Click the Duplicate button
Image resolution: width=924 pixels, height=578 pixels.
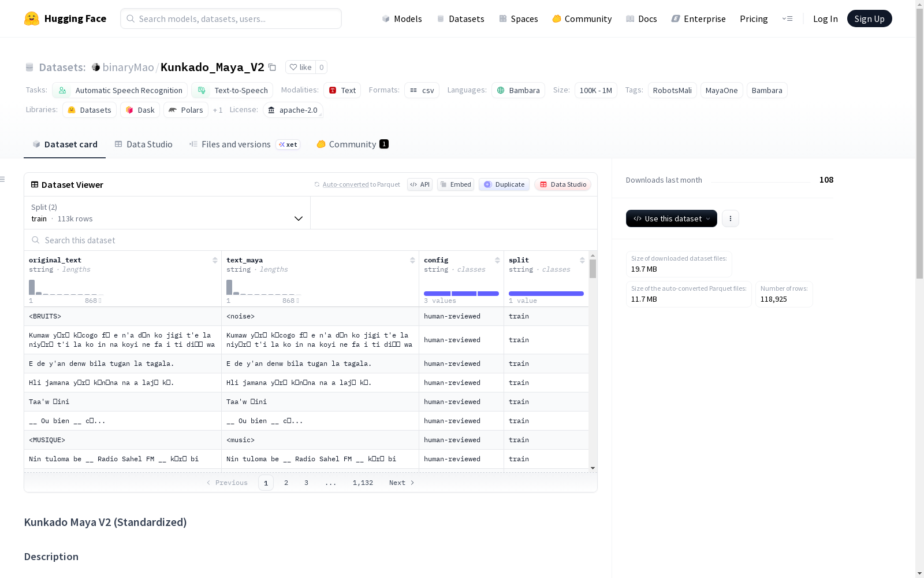tap(504, 184)
